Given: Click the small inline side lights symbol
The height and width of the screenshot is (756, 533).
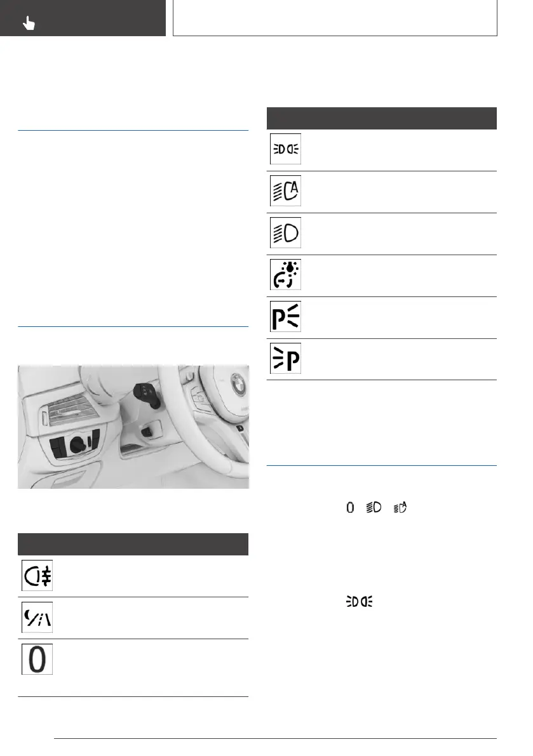Looking at the screenshot, I should pyautogui.click(x=358, y=601).
